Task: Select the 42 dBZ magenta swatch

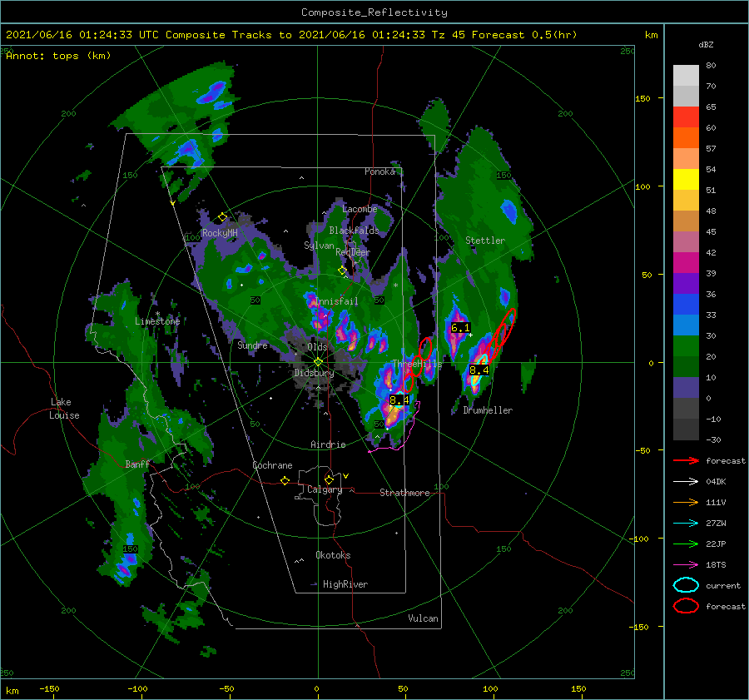Action: click(x=686, y=262)
